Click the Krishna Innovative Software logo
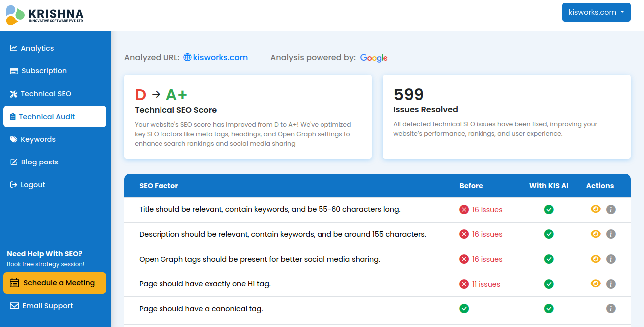 (x=45, y=15)
